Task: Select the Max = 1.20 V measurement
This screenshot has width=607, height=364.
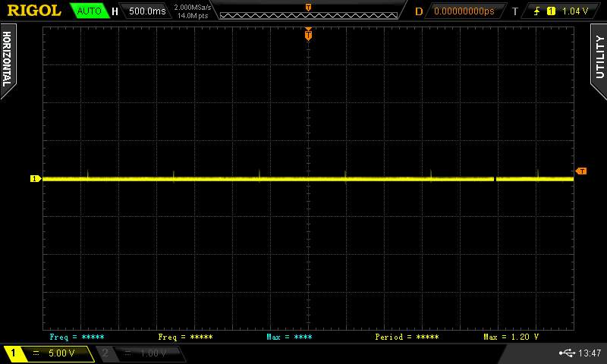Action: point(511,336)
